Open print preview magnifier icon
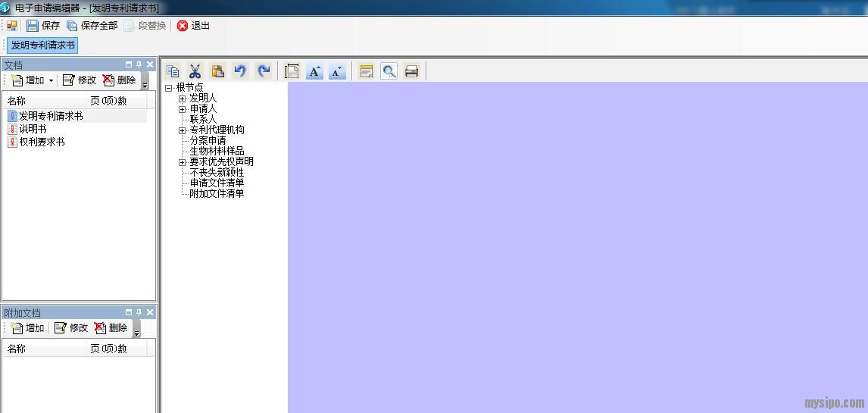Image resolution: width=868 pixels, height=413 pixels. click(x=389, y=71)
